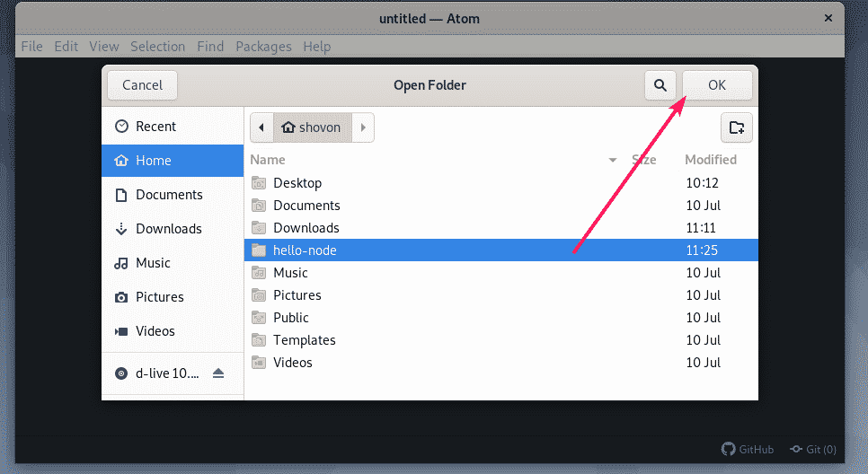
Task: Select the Music folder row in file list
Action: click(501, 273)
